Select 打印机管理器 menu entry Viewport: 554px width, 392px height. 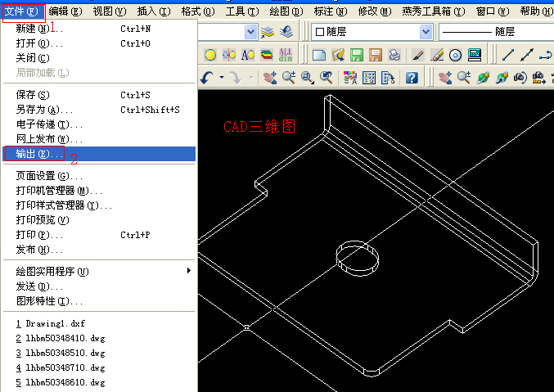point(99,191)
